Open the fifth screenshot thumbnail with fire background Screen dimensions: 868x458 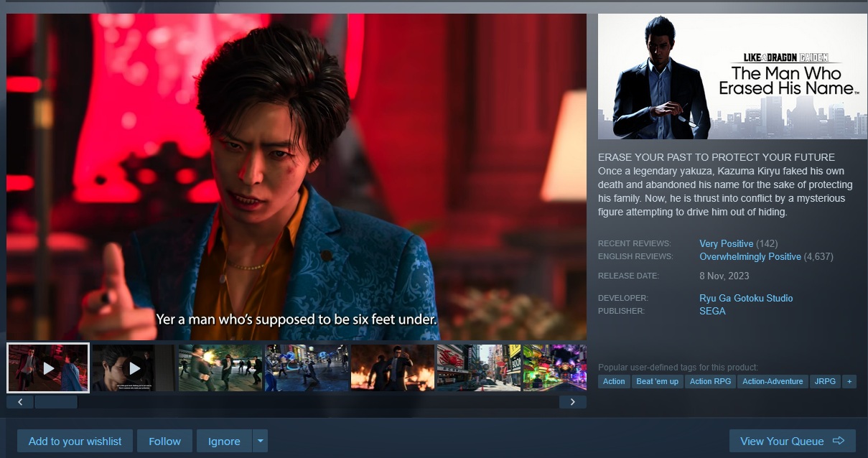click(392, 368)
